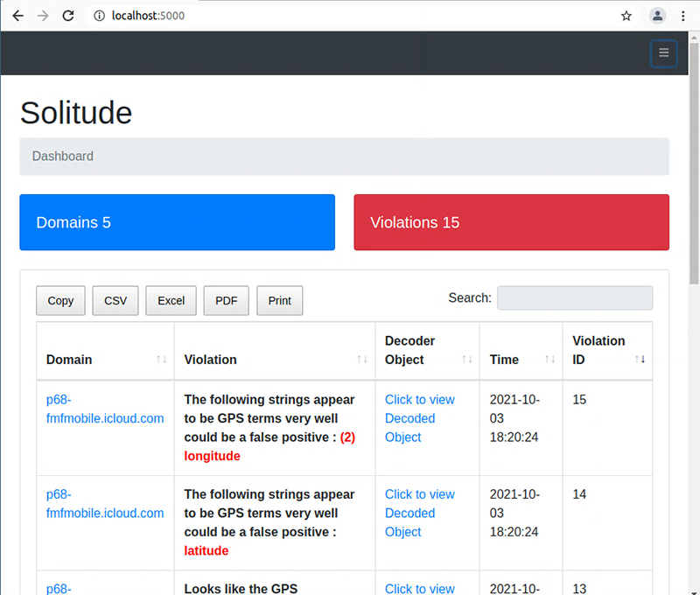
Task: Export the table as CSV
Action: 115,300
